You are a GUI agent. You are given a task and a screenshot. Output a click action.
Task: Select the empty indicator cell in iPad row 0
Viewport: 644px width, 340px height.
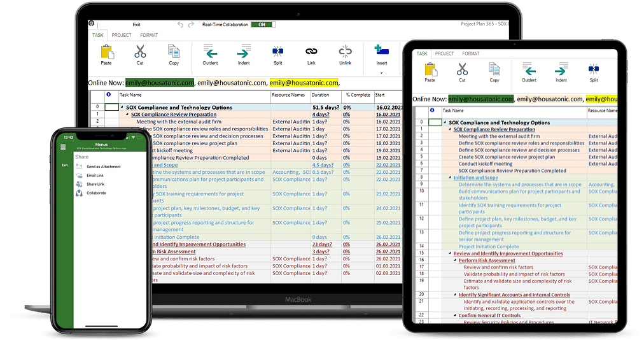[435, 122]
